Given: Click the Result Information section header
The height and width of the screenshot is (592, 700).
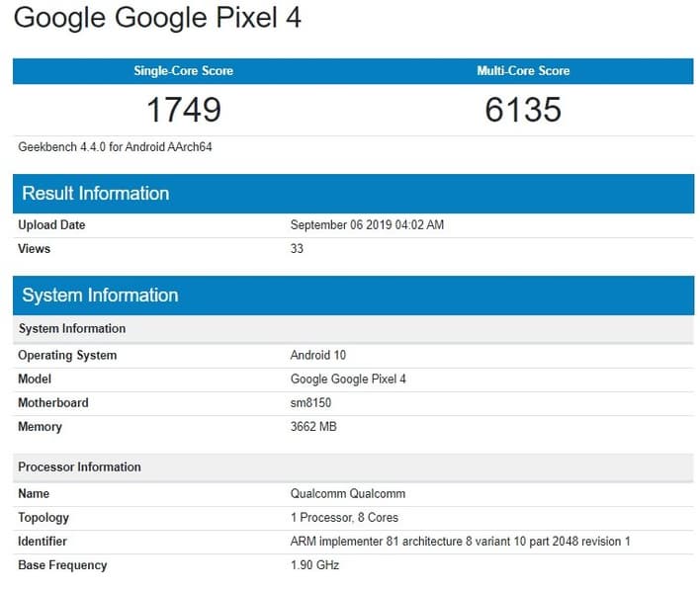Looking at the screenshot, I should click(x=96, y=193).
